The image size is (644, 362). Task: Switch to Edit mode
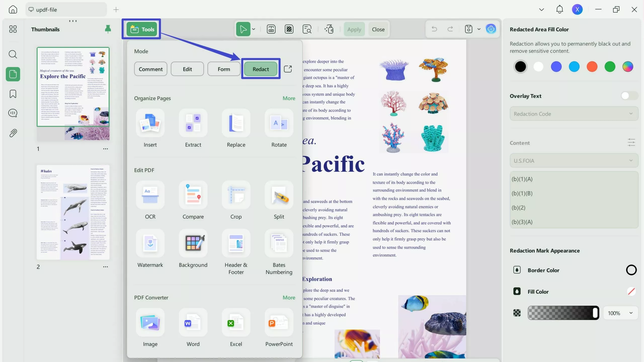(187, 69)
